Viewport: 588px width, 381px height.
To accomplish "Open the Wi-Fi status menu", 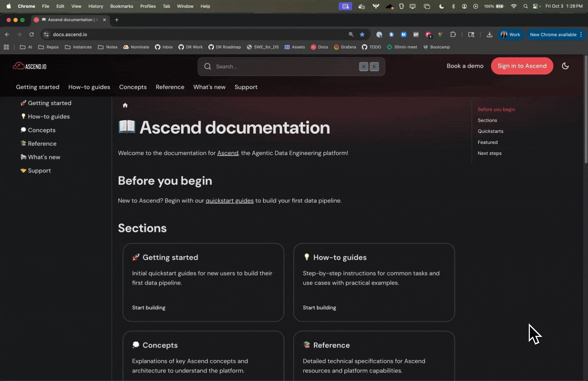I will coord(514,6).
